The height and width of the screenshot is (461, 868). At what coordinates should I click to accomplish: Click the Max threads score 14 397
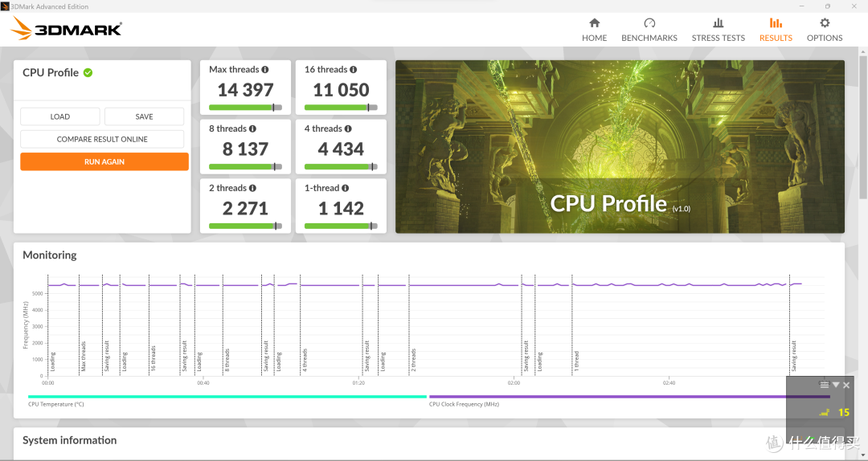[x=245, y=90]
